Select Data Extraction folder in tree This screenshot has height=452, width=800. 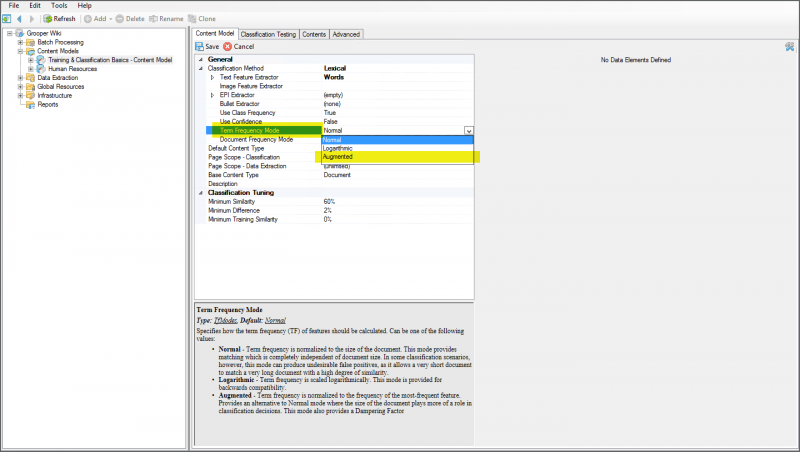pos(58,78)
